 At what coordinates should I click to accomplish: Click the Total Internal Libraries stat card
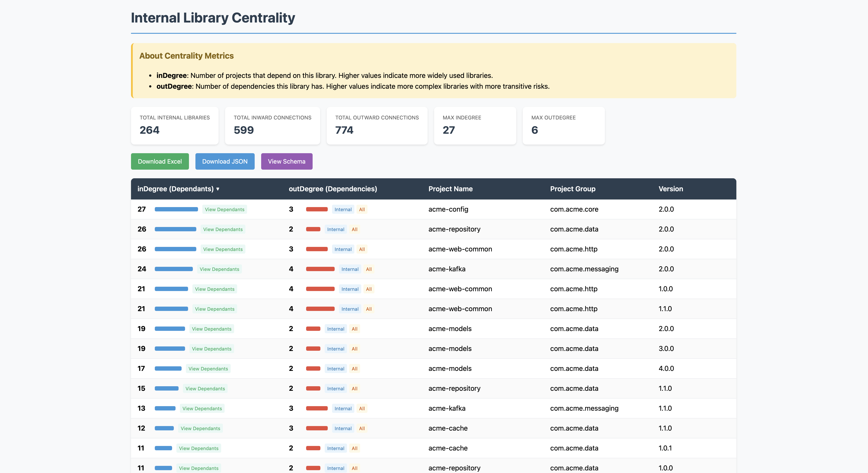(x=174, y=126)
